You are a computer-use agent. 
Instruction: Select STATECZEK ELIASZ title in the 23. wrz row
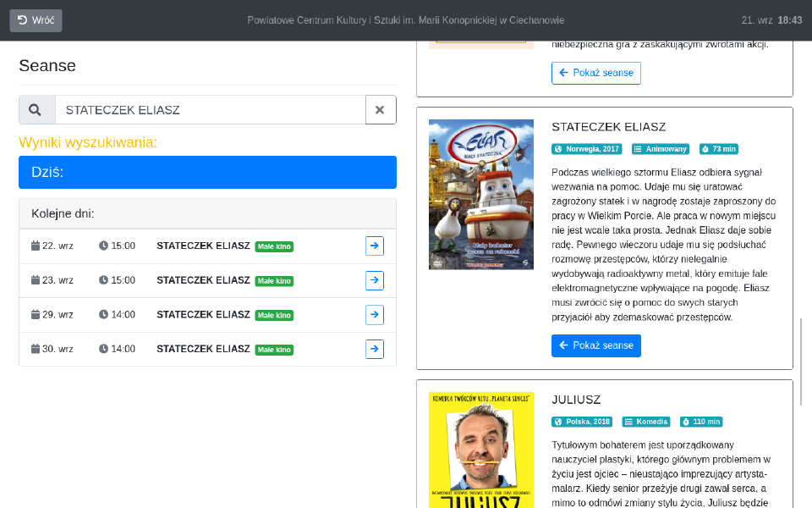(204, 280)
